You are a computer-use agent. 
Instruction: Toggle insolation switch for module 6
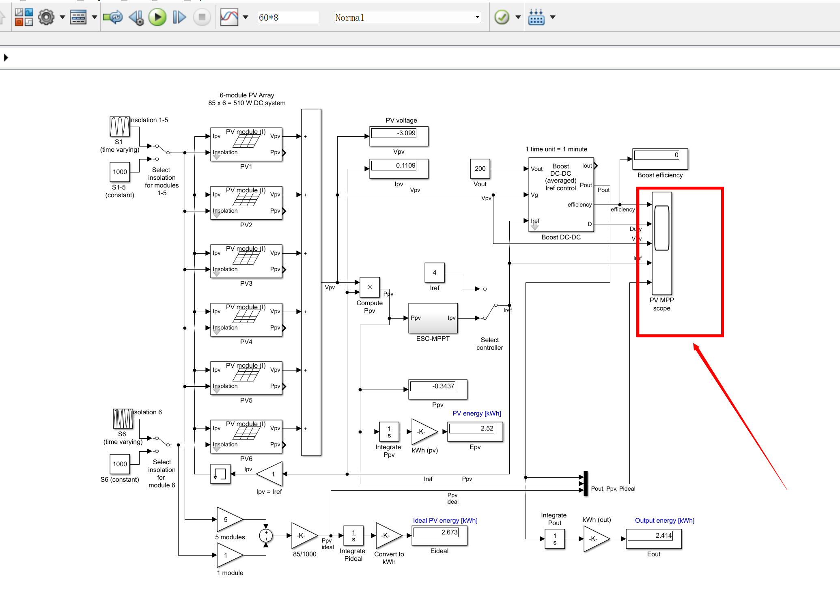[162, 444]
